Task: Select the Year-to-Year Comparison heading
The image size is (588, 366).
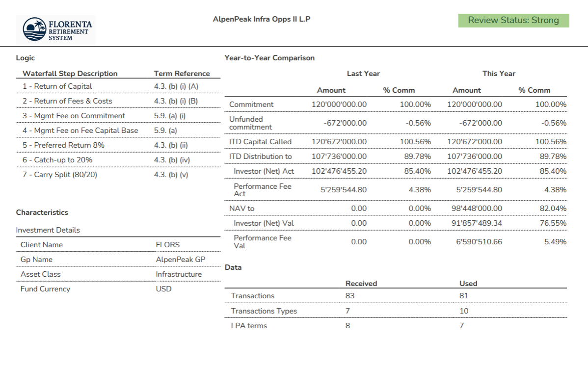Action: (x=269, y=58)
